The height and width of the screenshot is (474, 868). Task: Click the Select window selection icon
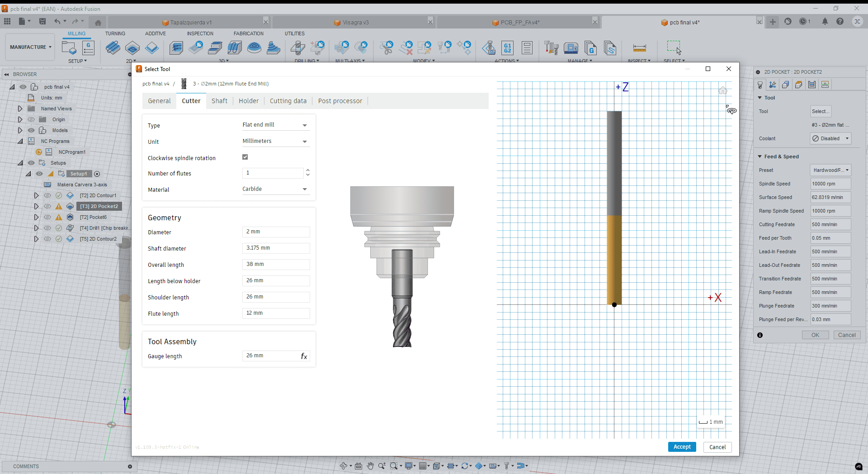point(674,47)
